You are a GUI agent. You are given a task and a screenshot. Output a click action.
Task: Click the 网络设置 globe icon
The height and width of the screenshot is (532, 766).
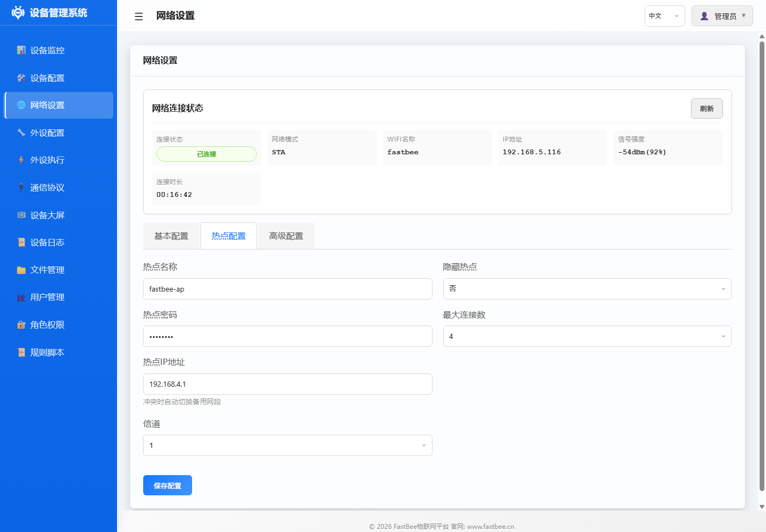coord(21,105)
